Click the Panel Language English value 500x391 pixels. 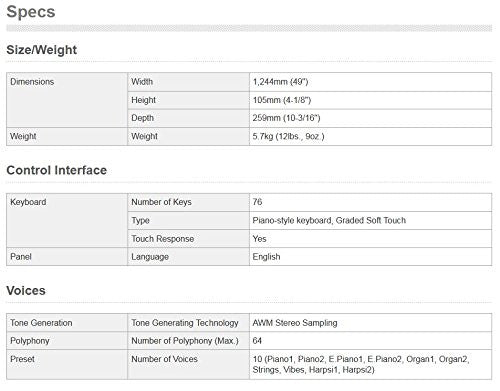pyautogui.click(x=370, y=257)
